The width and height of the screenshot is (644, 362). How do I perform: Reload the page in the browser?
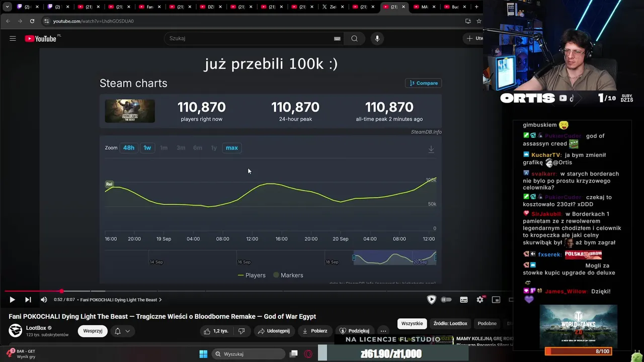(x=32, y=21)
